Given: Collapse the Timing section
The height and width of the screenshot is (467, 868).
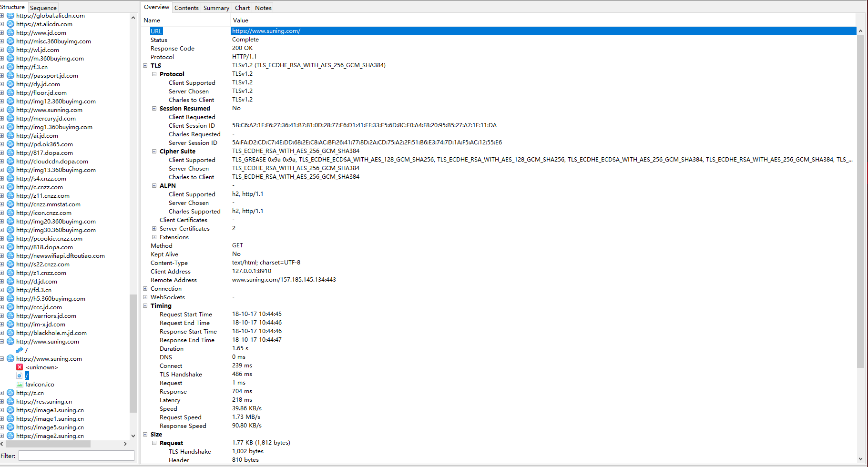Looking at the screenshot, I should 145,306.
